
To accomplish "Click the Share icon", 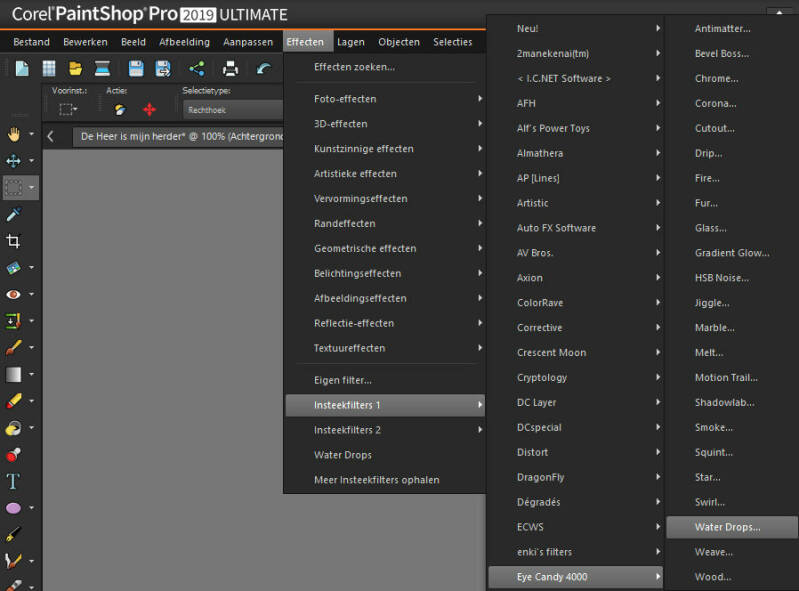I will 197,68.
